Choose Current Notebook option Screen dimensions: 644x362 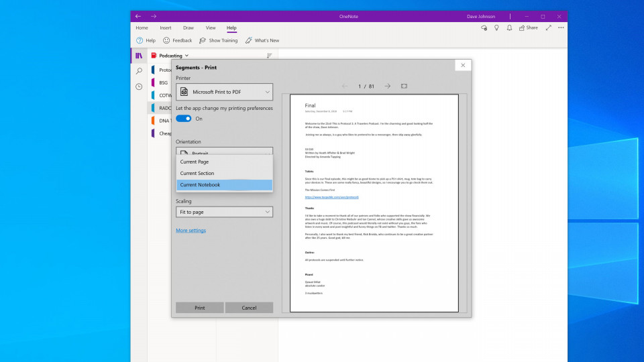pyautogui.click(x=224, y=185)
